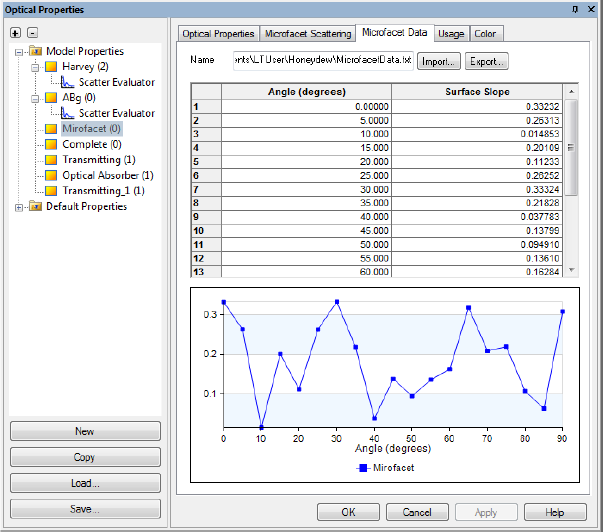This screenshot has height=532, width=605.
Task: Click the Mirofacet legend marker in chart
Action: pos(363,468)
